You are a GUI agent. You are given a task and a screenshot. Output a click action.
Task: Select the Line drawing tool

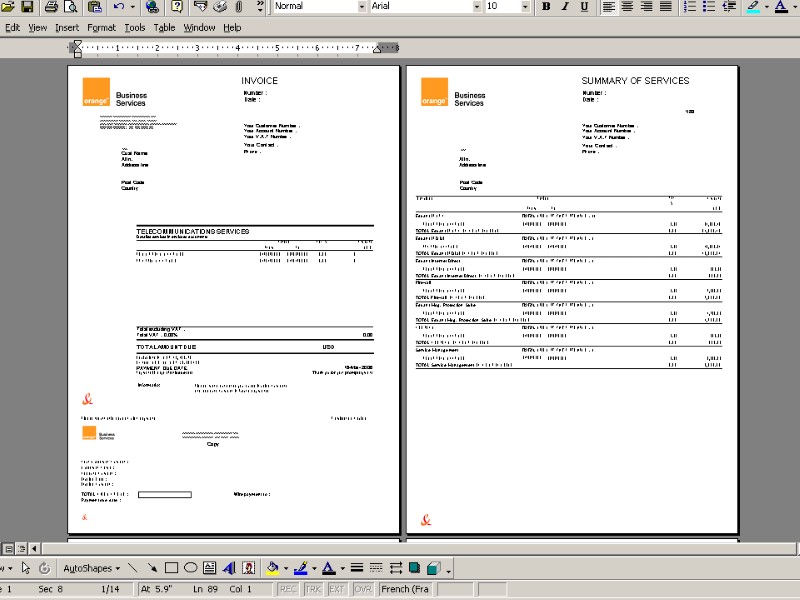coord(133,568)
